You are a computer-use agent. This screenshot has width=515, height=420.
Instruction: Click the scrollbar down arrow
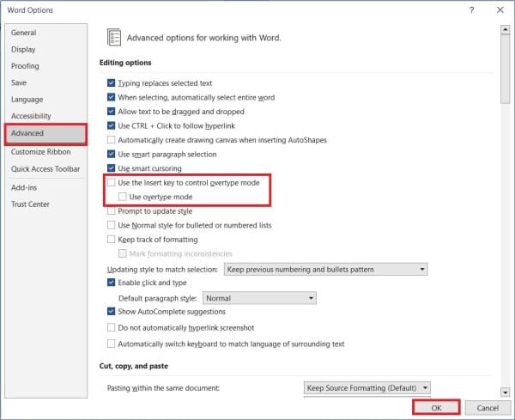click(506, 391)
